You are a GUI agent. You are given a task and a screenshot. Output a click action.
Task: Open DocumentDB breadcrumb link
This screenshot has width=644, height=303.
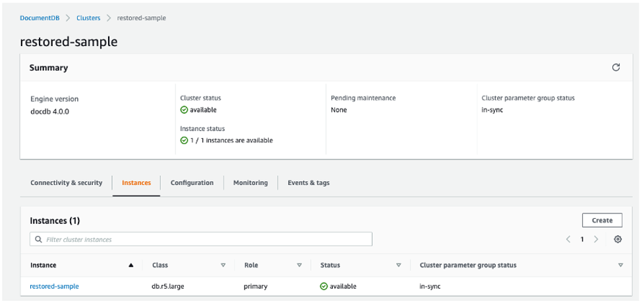[x=40, y=18]
